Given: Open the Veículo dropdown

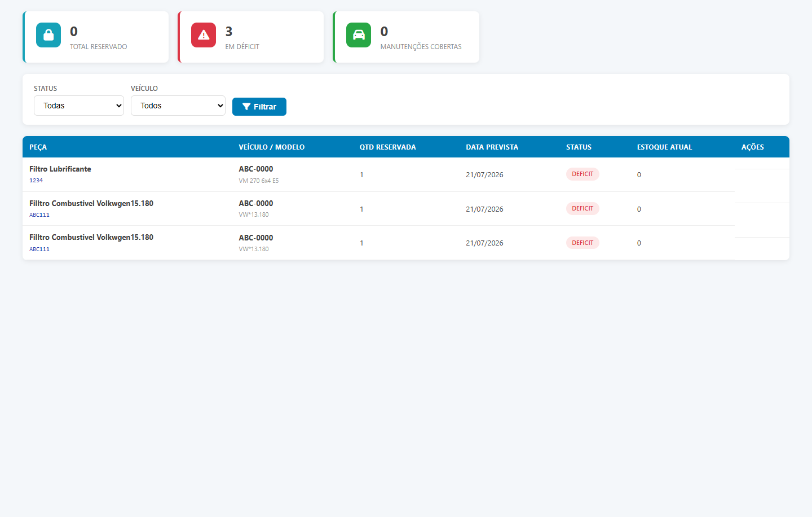Looking at the screenshot, I should pos(178,106).
